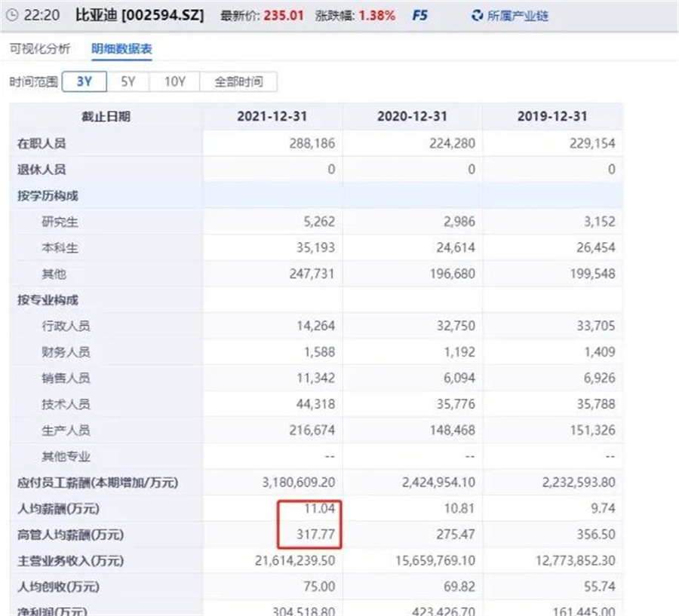The width and height of the screenshot is (679, 616).
Task: Select the 5Y time range
Action: [x=128, y=81]
